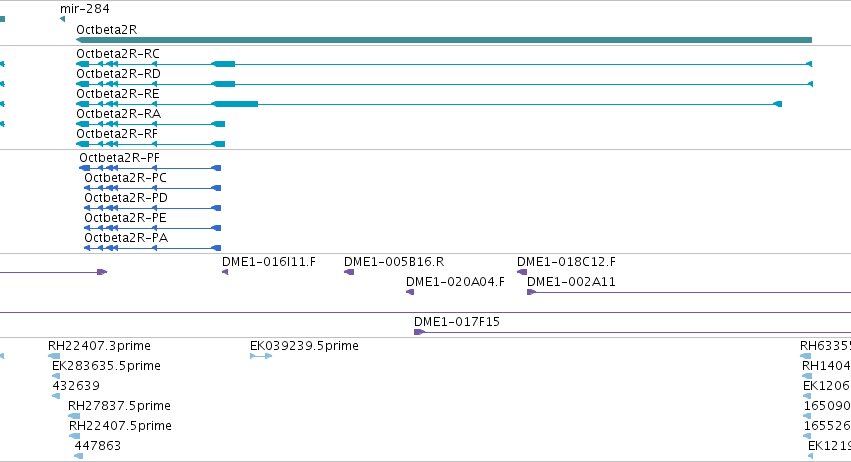Select transcript Octbeta2R-RD label

pyautogui.click(x=118, y=74)
